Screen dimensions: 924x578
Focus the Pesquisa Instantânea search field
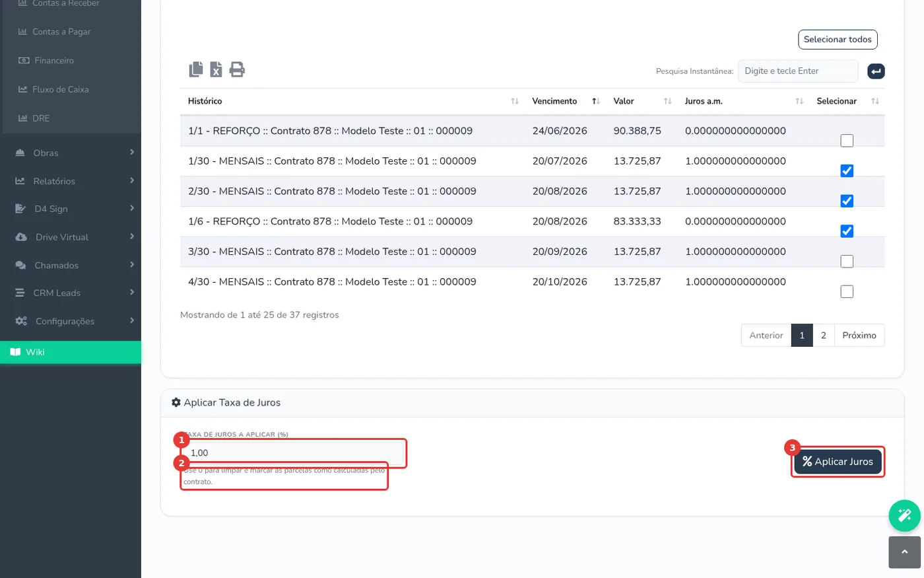(x=798, y=71)
